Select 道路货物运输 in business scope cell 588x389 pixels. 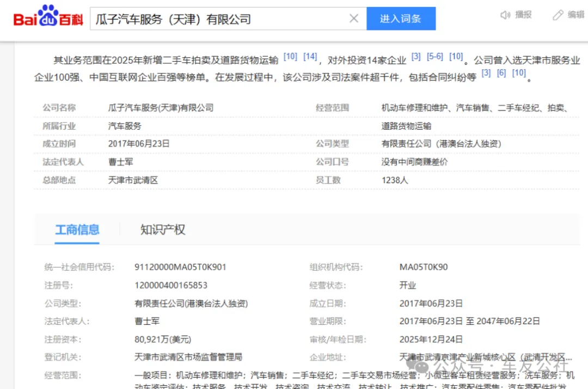coord(406,126)
